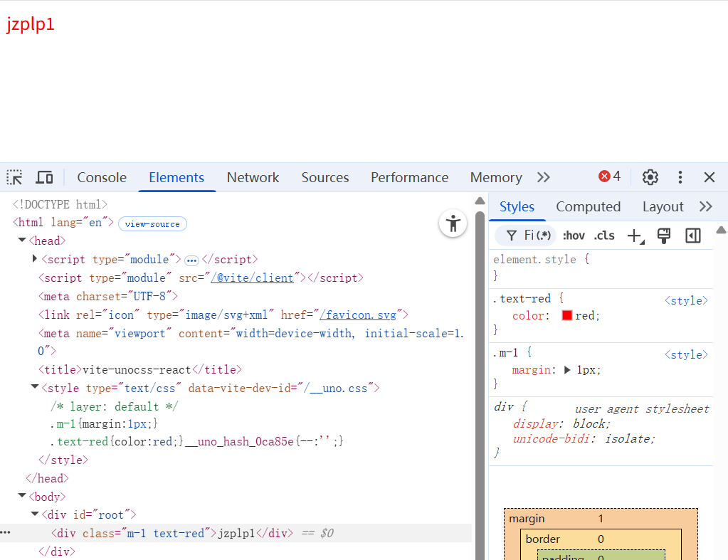This screenshot has height=560, width=728.
Task: Click the red color swatch in .text-red
Action: click(567, 316)
